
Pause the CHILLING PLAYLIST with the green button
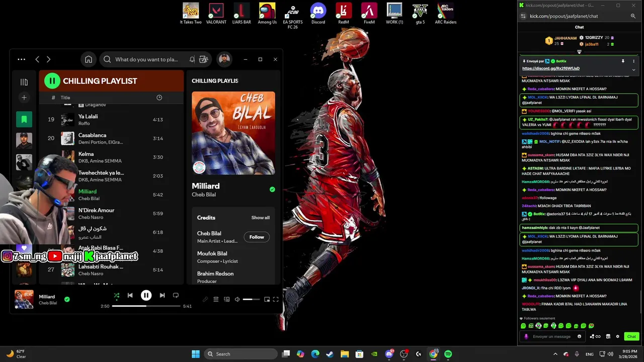pyautogui.click(x=52, y=80)
